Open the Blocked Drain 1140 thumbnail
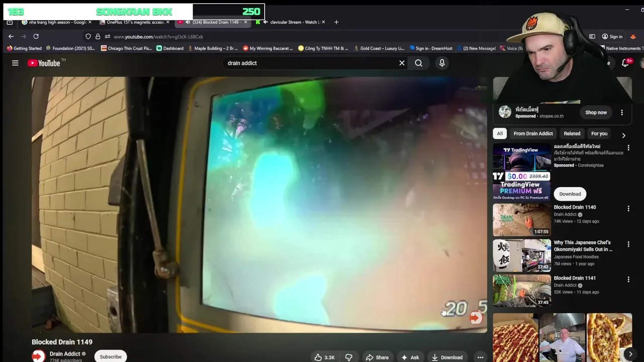Screen dimensions: 644x362 tap(522, 220)
